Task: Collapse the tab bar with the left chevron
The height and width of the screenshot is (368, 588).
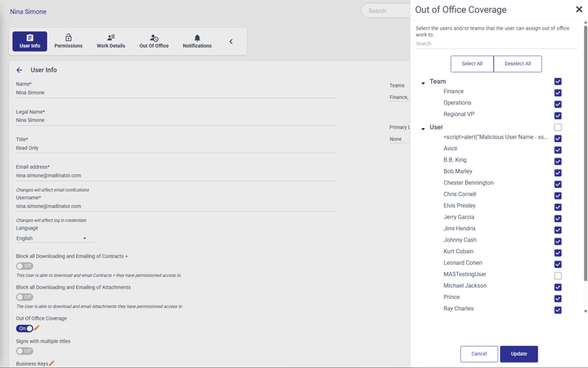Action: tap(231, 41)
